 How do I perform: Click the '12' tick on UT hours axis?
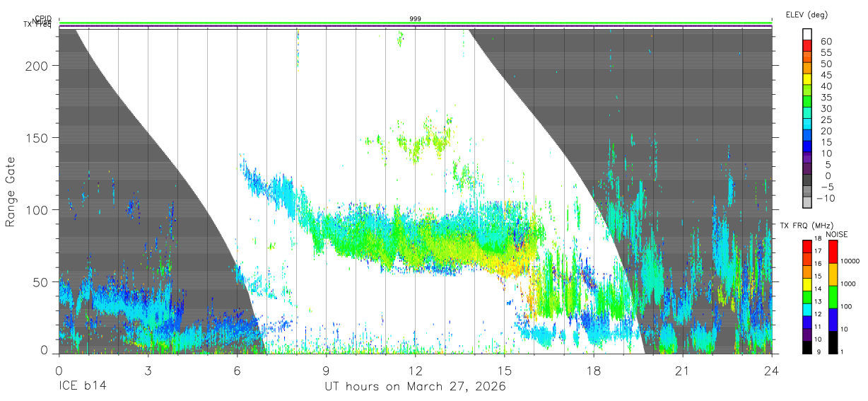coord(416,371)
